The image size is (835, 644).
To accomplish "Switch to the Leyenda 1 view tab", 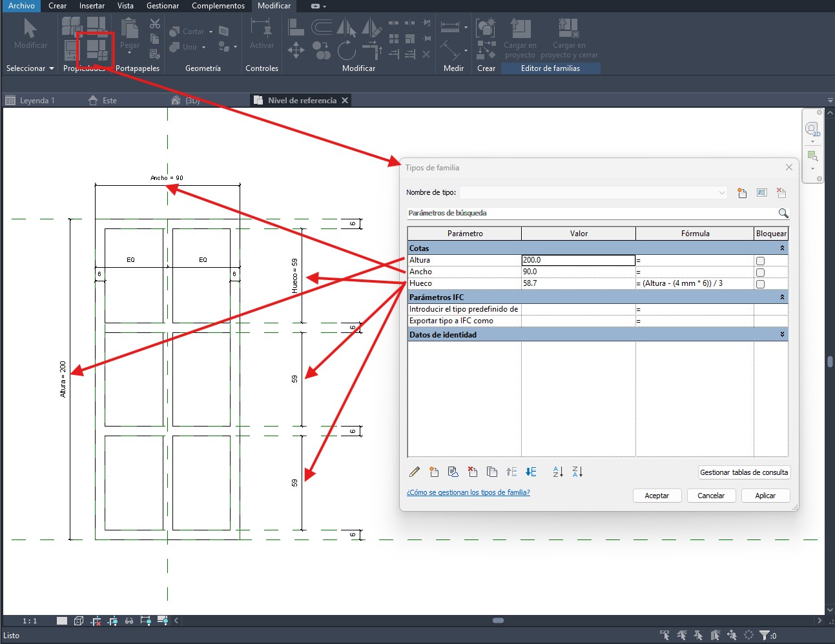I will click(x=37, y=101).
